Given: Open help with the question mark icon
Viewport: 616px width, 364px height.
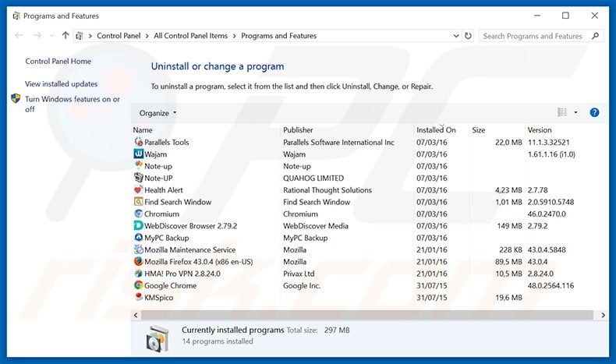Looking at the screenshot, I should [594, 112].
